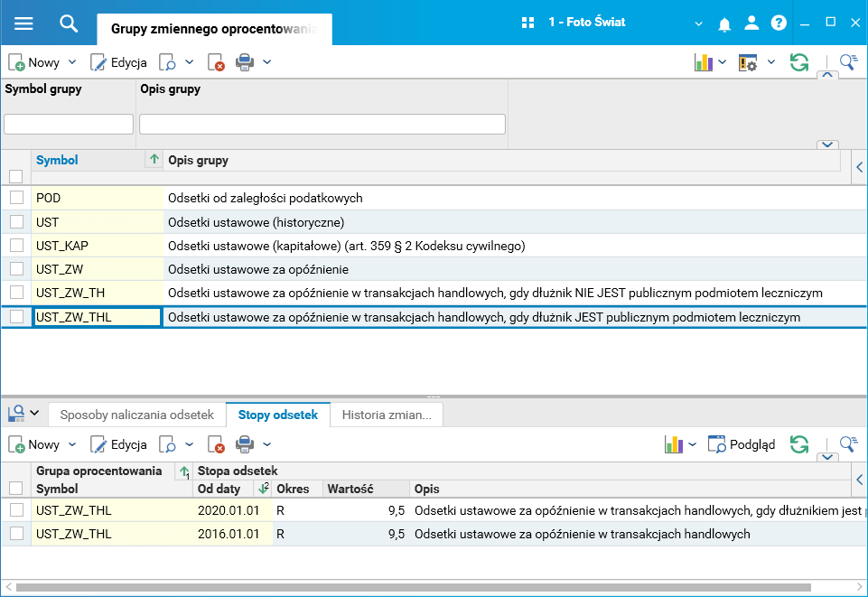Refresh the top groups list
This screenshot has width=868, height=597.
[x=798, y=62]
